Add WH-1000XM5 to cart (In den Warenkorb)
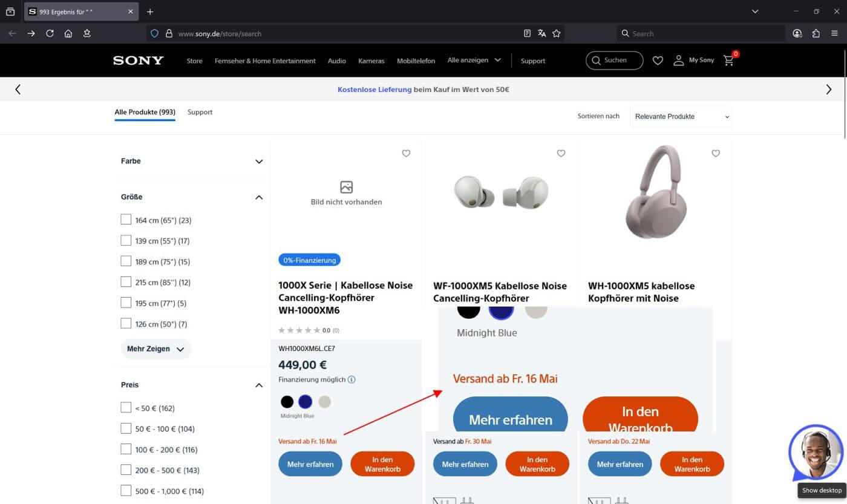Screen dimensions: 847x504 tap(692, 464)
